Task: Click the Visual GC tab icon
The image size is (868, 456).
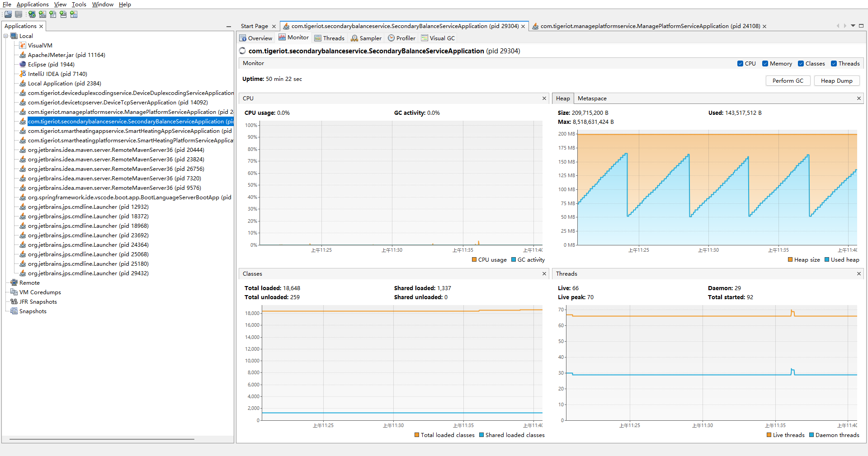Action: click(425, 38)
